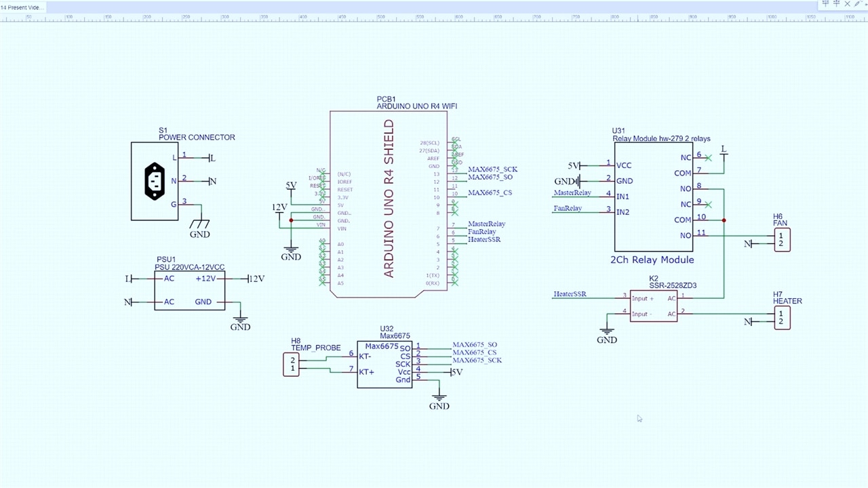Viewport: 868px width, 488px height.
Task: Select the H8 TEMP_PROBE connector symbol
Action: (291, 364)
